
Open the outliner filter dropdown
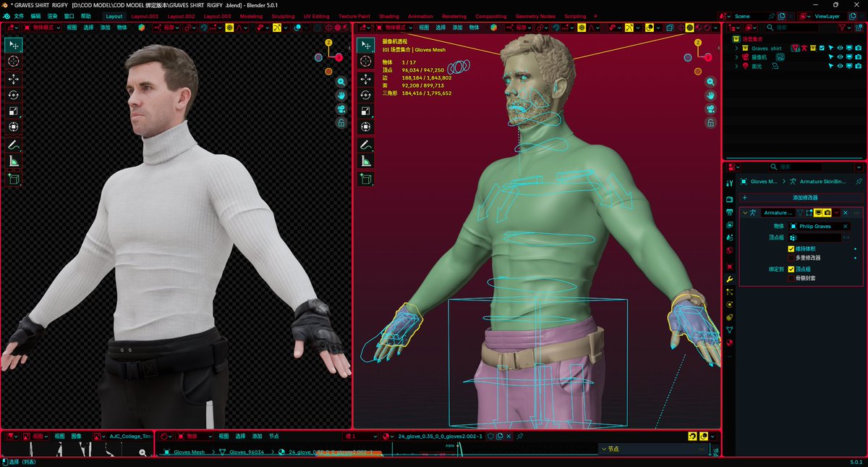coord(846,28)
